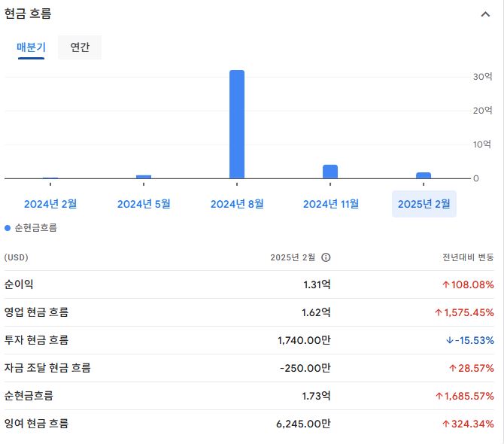The width and height of the screenshot is (504, 444).
Task: Click the 전년대비 변동 column header
Action: pyautogui.click(x=468, y=257)
